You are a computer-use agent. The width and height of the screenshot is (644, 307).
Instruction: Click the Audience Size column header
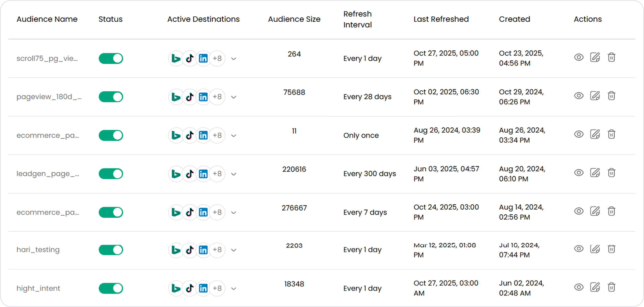[x=294, y=19]
